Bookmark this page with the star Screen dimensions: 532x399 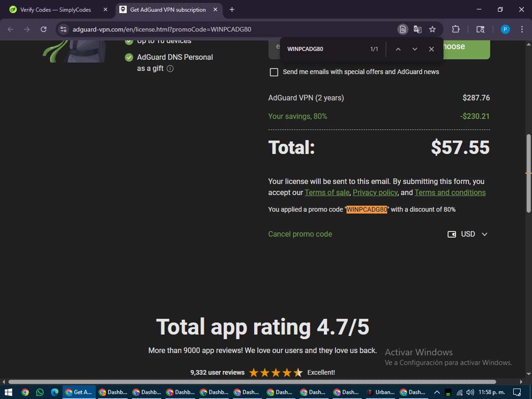(432, 29)
